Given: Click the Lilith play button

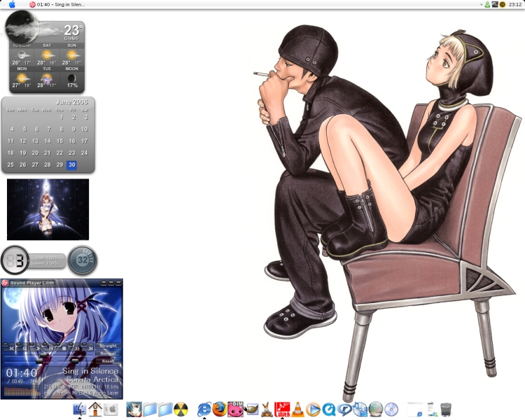Looking at the screenshot, I should 38,349.
